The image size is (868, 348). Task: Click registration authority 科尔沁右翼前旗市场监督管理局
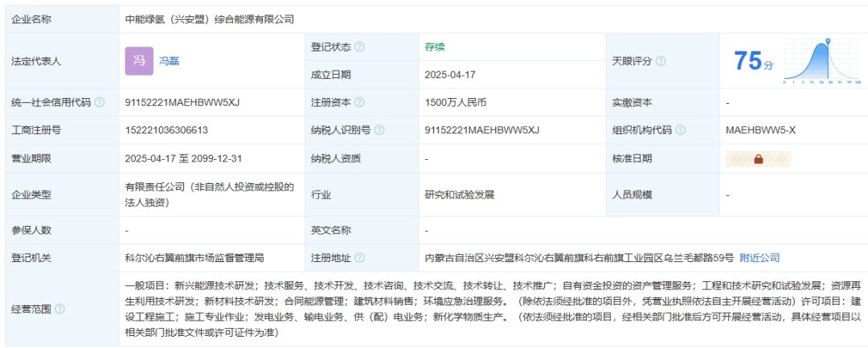194,258
